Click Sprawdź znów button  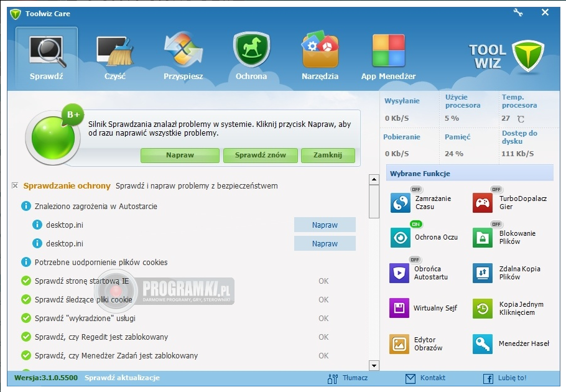point(260,155)
